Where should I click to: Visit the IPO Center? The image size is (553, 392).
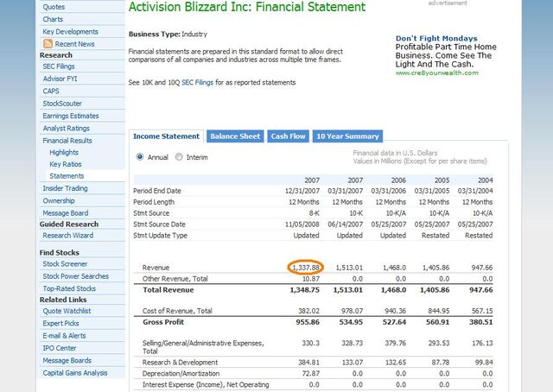pyautogui.click(x=60, y=348)
